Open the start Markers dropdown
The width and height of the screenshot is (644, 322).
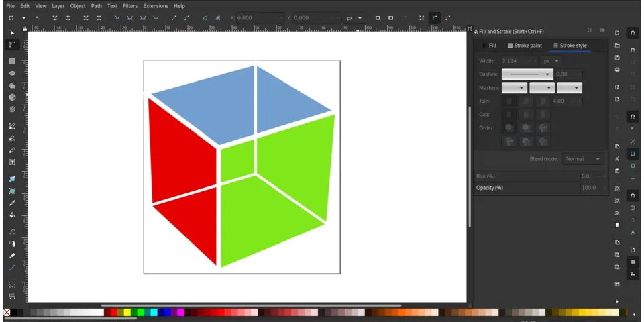tap(515, 88)
